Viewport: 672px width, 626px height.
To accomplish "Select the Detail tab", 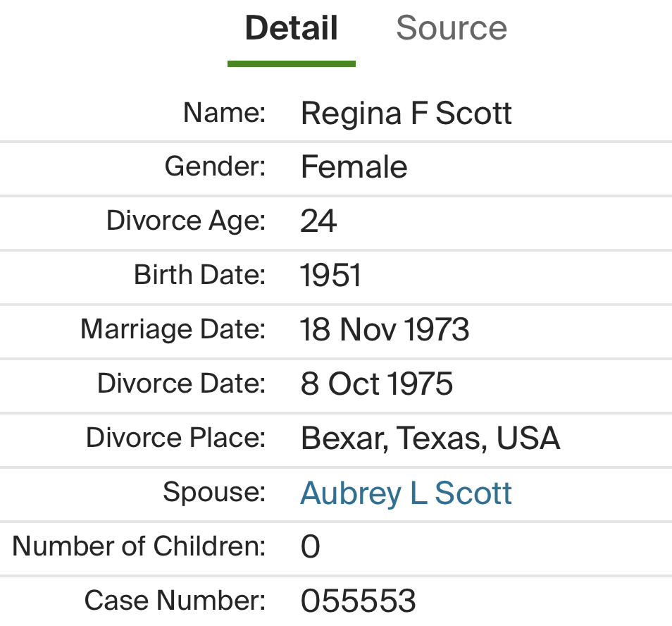I will 291,29.
